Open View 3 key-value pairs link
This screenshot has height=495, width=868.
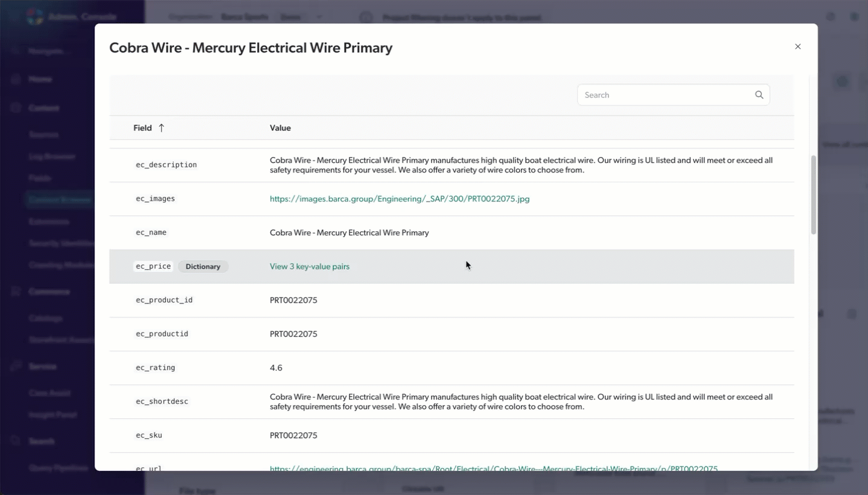point(310,266)
